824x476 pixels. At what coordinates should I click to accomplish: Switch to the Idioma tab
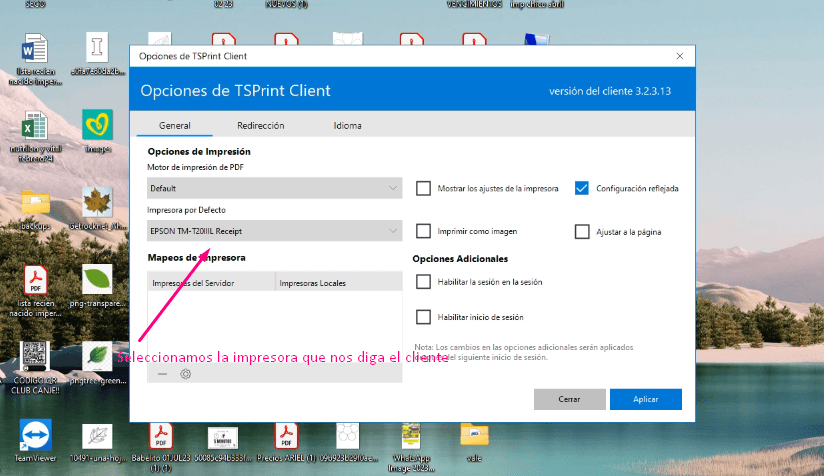coord(348,126)
